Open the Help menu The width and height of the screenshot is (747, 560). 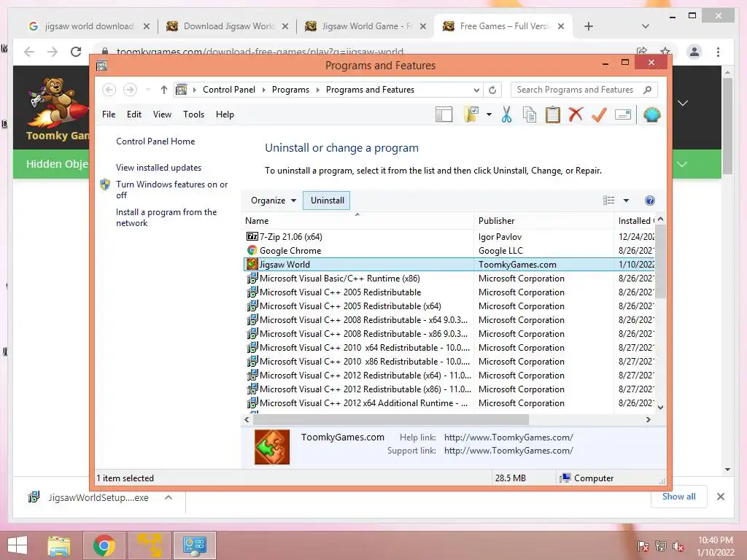point(225,114)
